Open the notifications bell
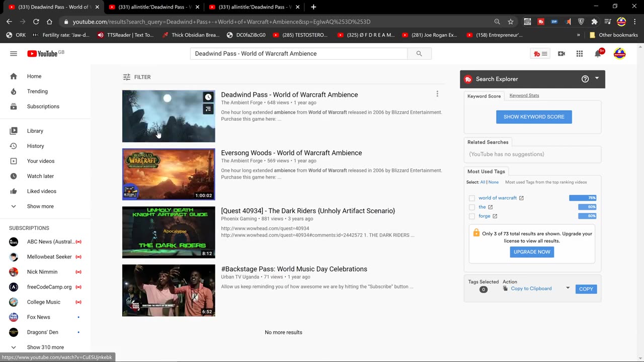The width and height of the screenshot is (644, 362). pyautogui.click(x=598, y=54)
